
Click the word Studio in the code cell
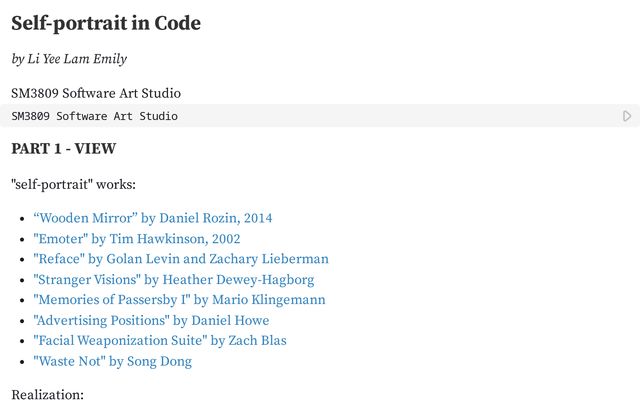point(158,116)
